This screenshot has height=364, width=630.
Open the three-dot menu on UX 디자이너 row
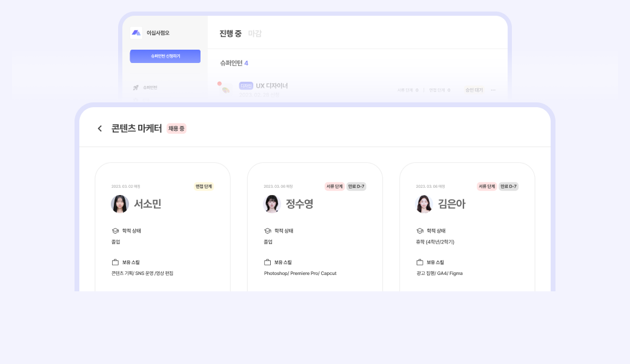[493, 90]
